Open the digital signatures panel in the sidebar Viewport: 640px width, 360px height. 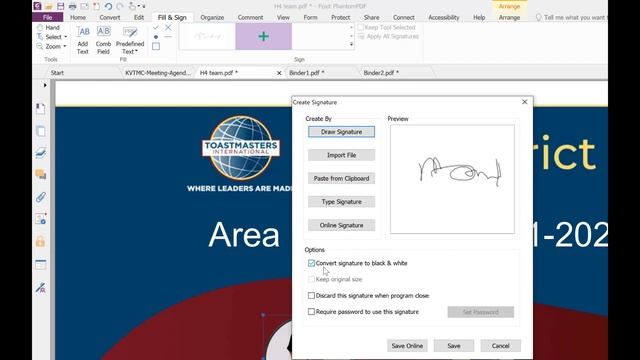click(x=40, y=219)
